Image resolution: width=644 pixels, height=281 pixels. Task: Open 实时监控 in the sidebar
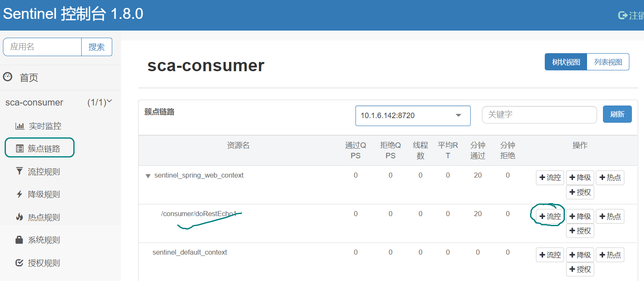(45, 126)
